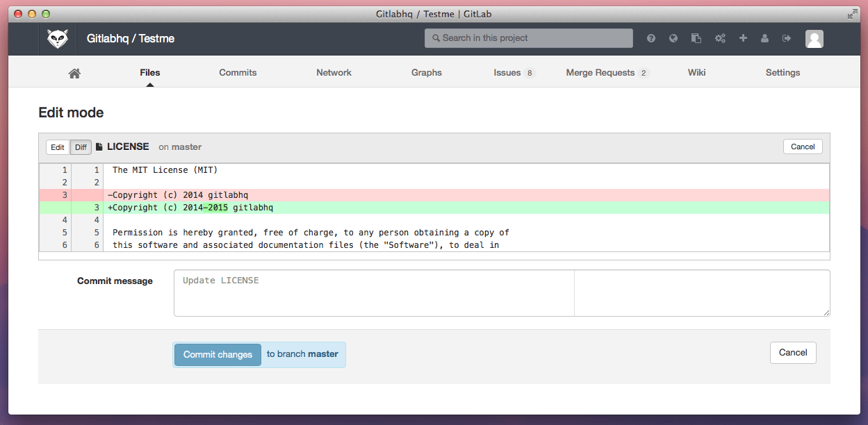Switch to Edit view toggle
This screenshot has height=425, width=868.
(x=58, y=147)
